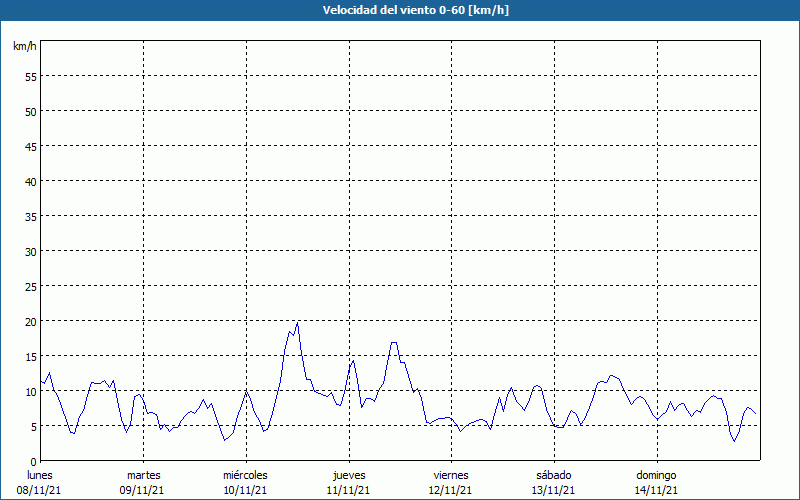The width and height of the screenshot is (800, 500).
Task: Click the y-axis value 10
Action: [x=31, y=392]
